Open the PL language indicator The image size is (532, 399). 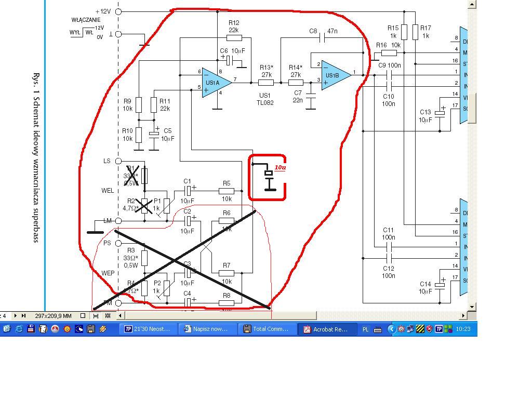pos(365,329)
